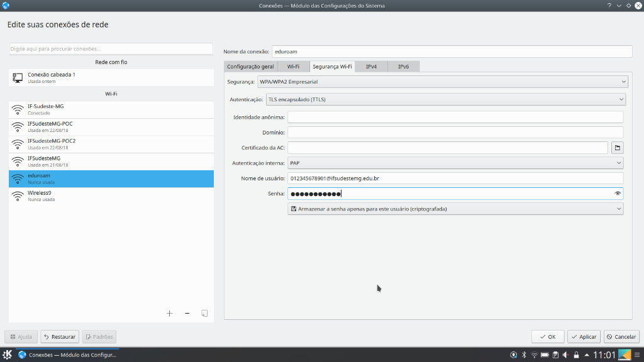Screen dimensions: 644x362
Task: Click the add new connection plus icon
Action: (x=169, y=313)
